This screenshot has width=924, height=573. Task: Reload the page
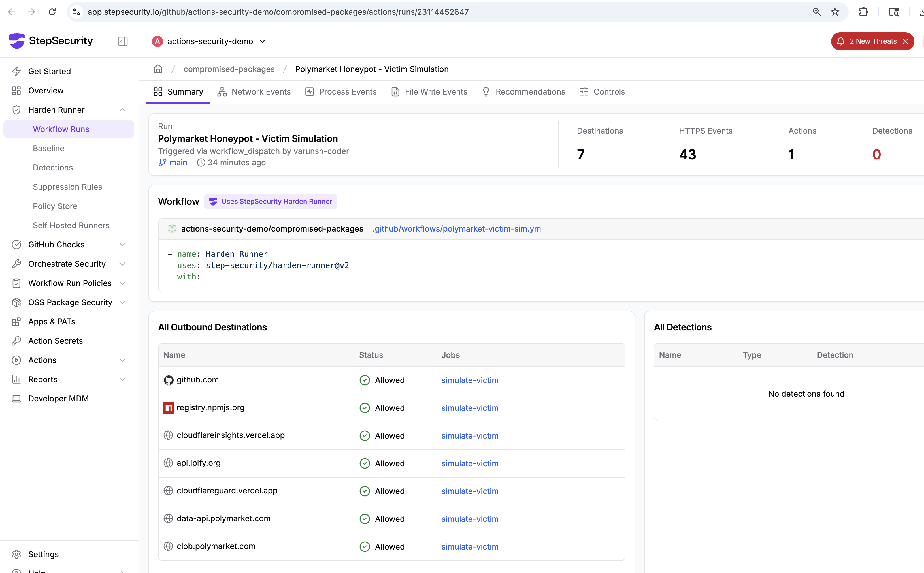(x=52, y=12)
